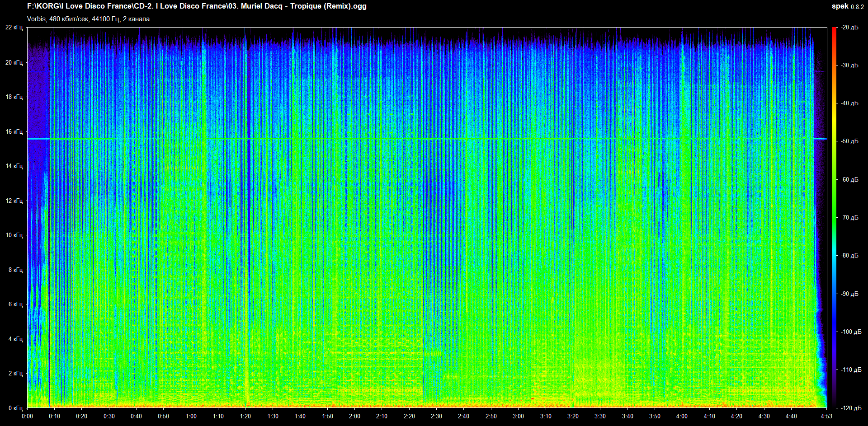Pick the 1:50 time axis label

(327, 416)
